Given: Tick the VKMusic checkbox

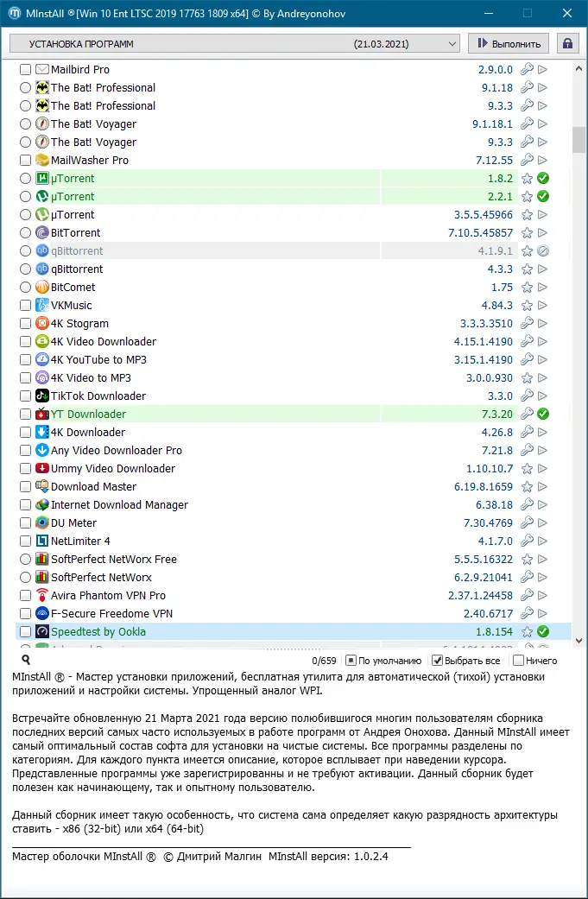Looking at the screenshot, I should click(25, 306).
